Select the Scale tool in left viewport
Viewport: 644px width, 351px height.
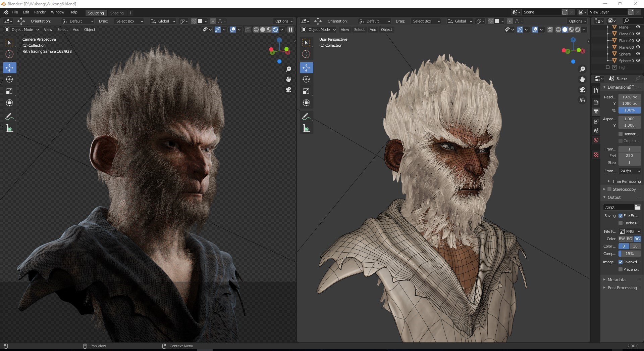(x=9, y=91)
